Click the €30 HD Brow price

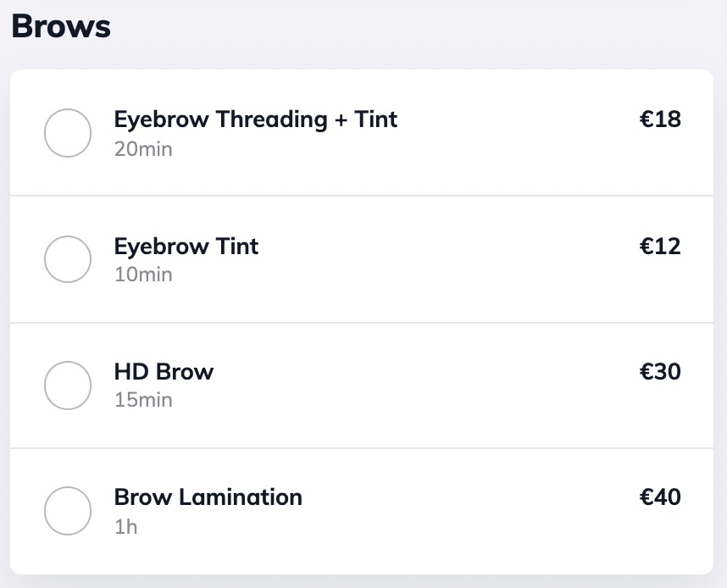660,372
